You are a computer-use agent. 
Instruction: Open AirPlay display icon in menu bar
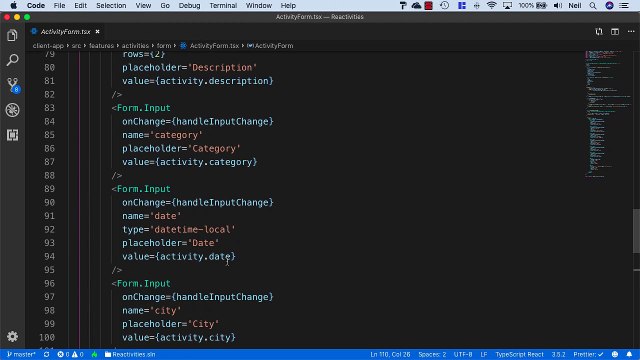507,5
